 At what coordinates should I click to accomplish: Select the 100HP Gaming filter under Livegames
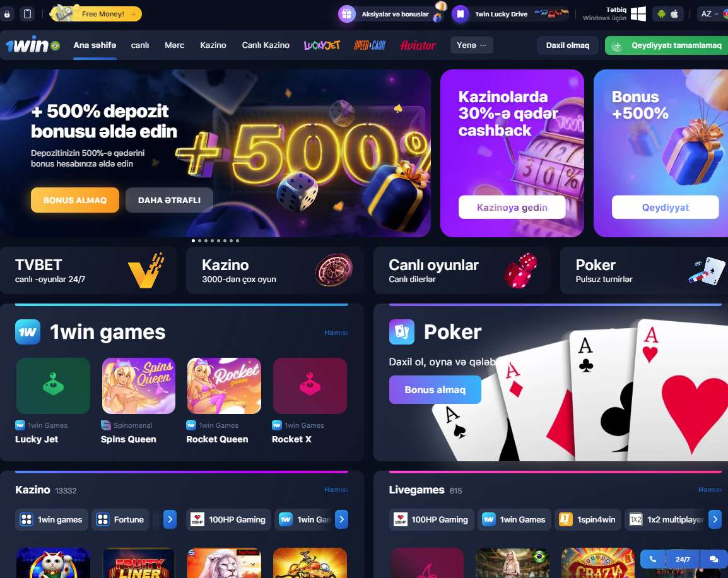[x=431, y=519]
